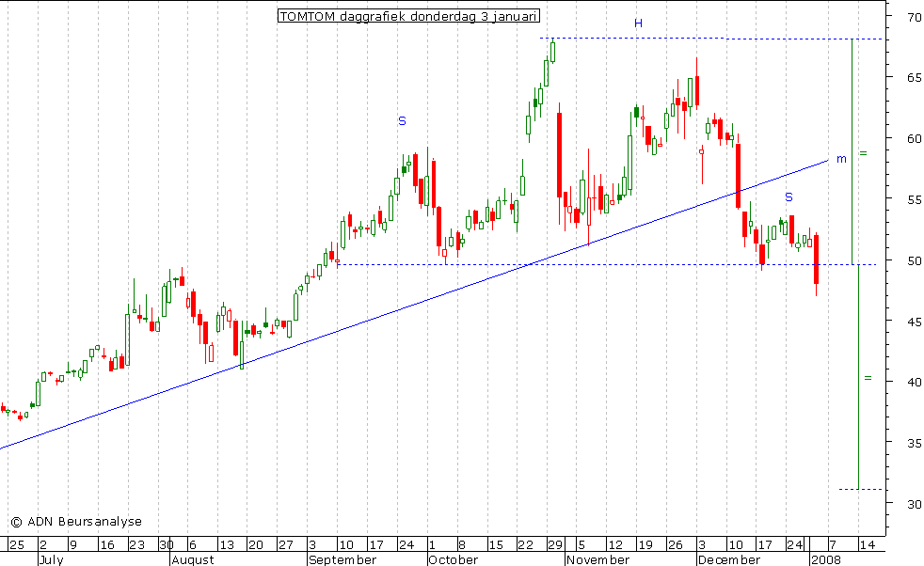The height and width of the screenshot is (566, 924).
Task: Click the rising solid blue trend line
Action: pos(414,304)
